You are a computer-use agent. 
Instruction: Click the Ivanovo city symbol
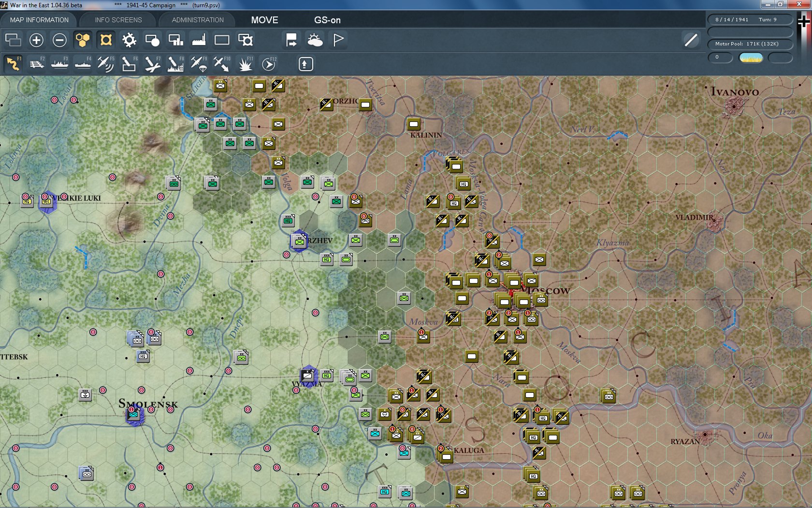click(734, 106)
